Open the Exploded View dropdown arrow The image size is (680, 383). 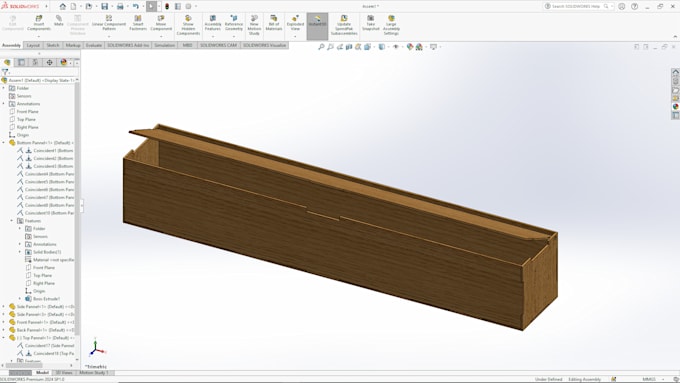[295, 37]
